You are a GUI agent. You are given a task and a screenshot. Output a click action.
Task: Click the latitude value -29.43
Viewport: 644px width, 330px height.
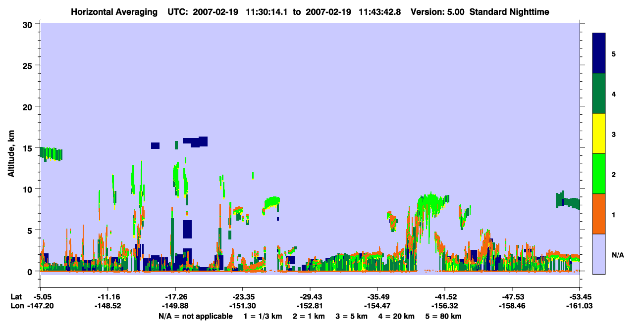point(310,297)
